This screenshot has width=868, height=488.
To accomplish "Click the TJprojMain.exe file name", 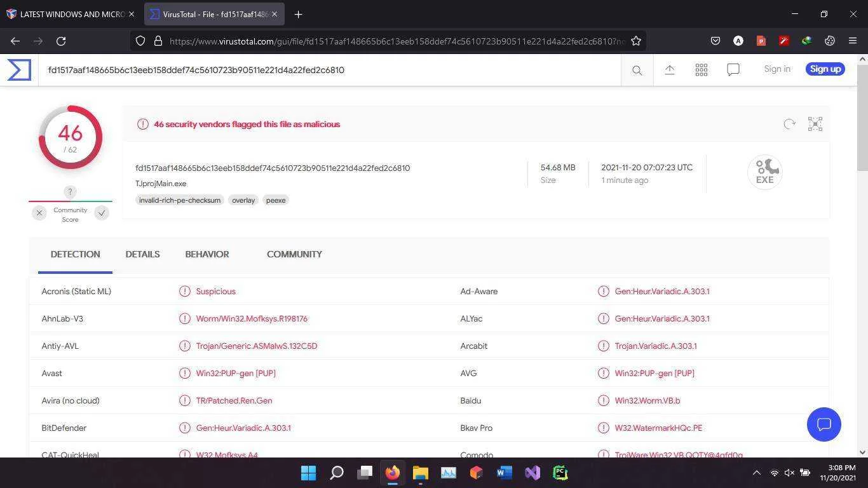I will click(161, 184).
